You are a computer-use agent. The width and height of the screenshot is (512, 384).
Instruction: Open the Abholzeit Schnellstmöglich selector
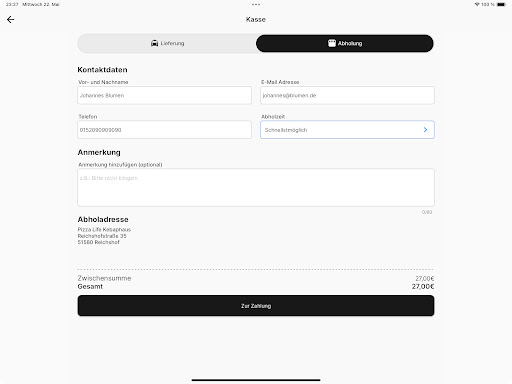coord(347,130)
